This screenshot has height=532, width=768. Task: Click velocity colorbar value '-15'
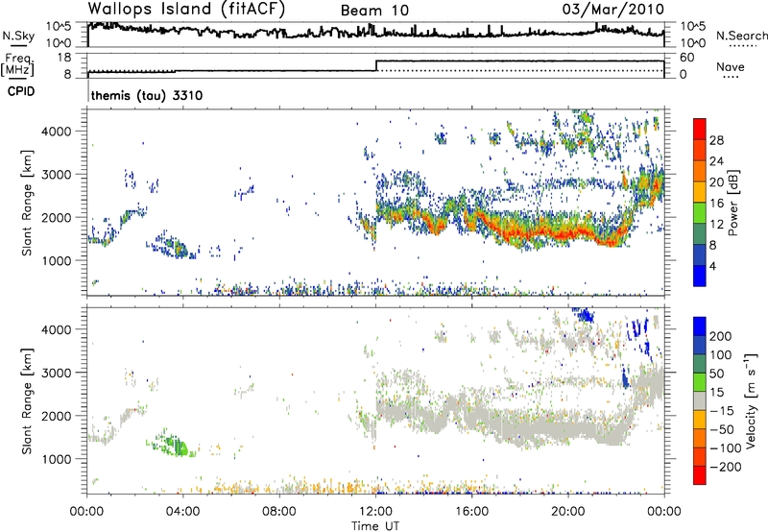pos(722,410)
